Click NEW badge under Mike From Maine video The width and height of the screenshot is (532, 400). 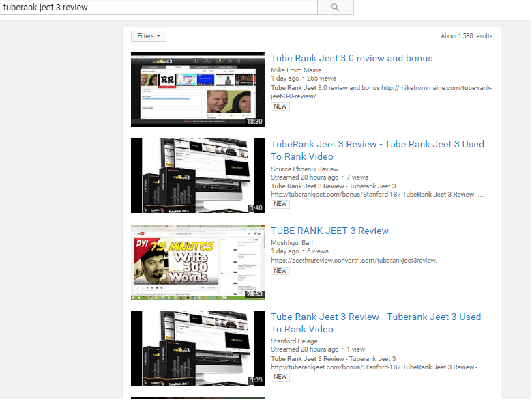pyautogui.click(x=280, y=106)
